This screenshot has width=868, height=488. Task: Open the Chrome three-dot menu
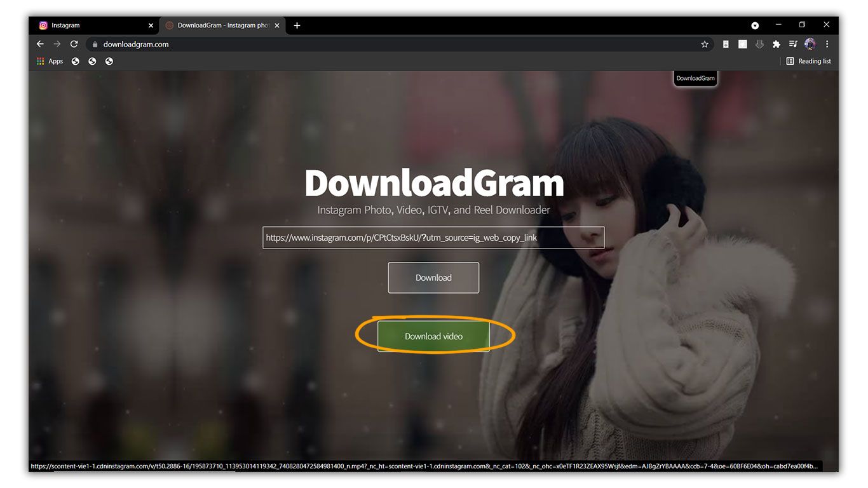pos(827,44)
